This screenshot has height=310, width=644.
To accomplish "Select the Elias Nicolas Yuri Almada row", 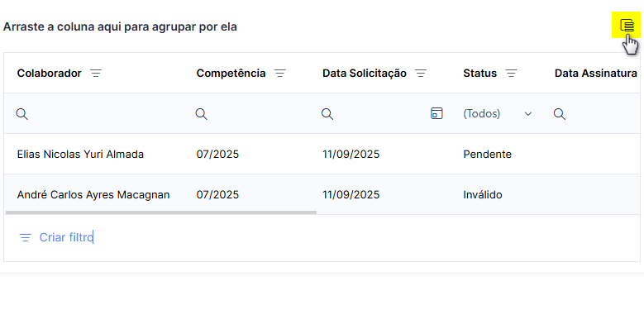I will tap(322, 154).
